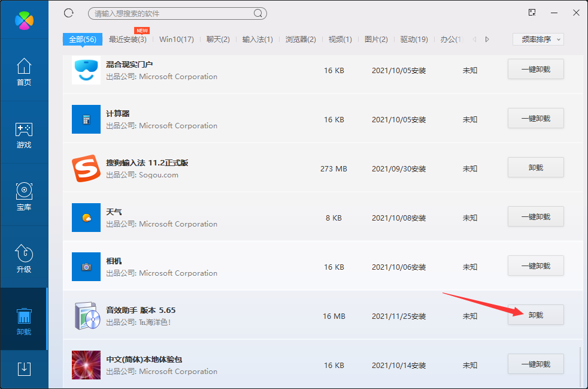Uninstall 天气 with 一键卸载
Viewport: 588px width, 389px height.
click(536, 216)
